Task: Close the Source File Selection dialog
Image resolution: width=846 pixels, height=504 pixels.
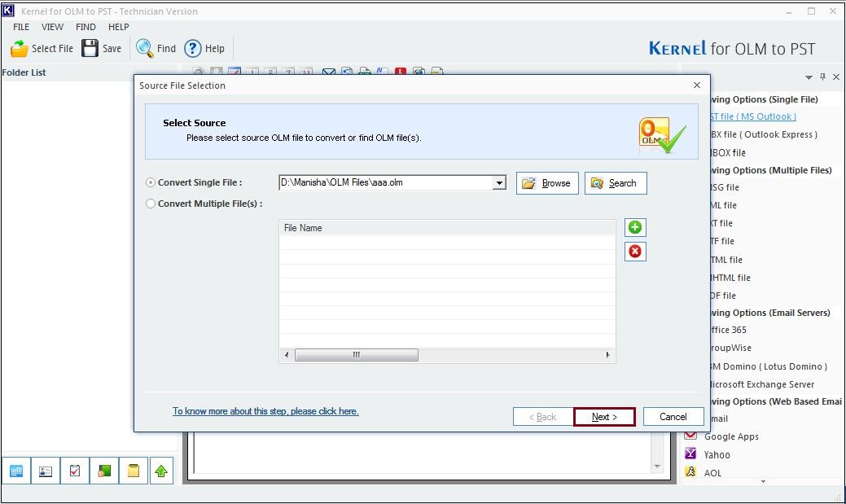Action: (697, 85)
